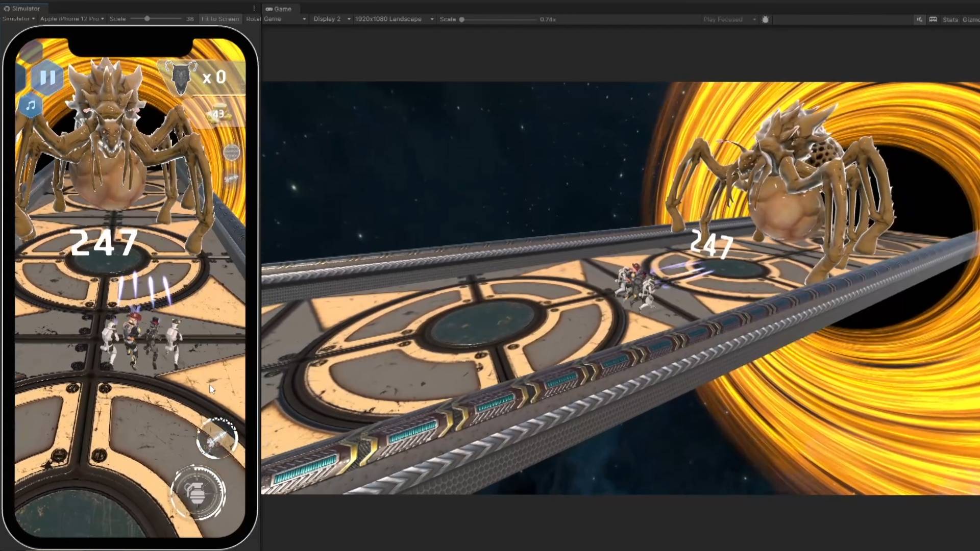Switch to the Game tab
Image resolution: width=980 pixels, height=551 pixels.
tap(279, 9)
